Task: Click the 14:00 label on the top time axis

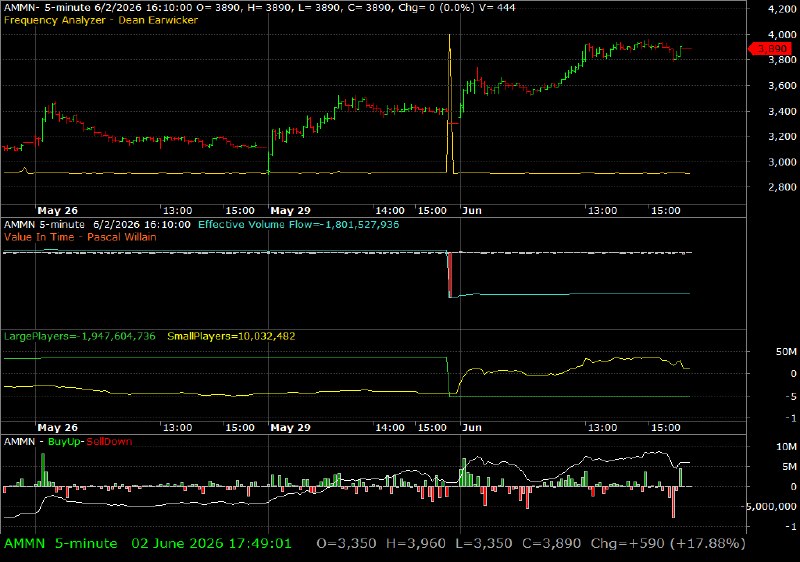Action: [x=390, y=211]
